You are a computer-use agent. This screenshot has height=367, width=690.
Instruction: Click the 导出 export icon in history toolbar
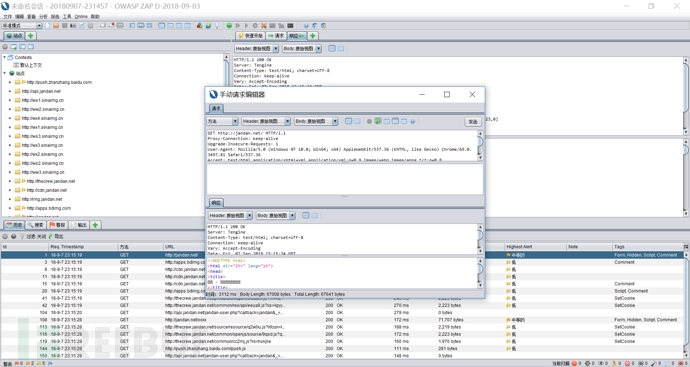[56, 236]
